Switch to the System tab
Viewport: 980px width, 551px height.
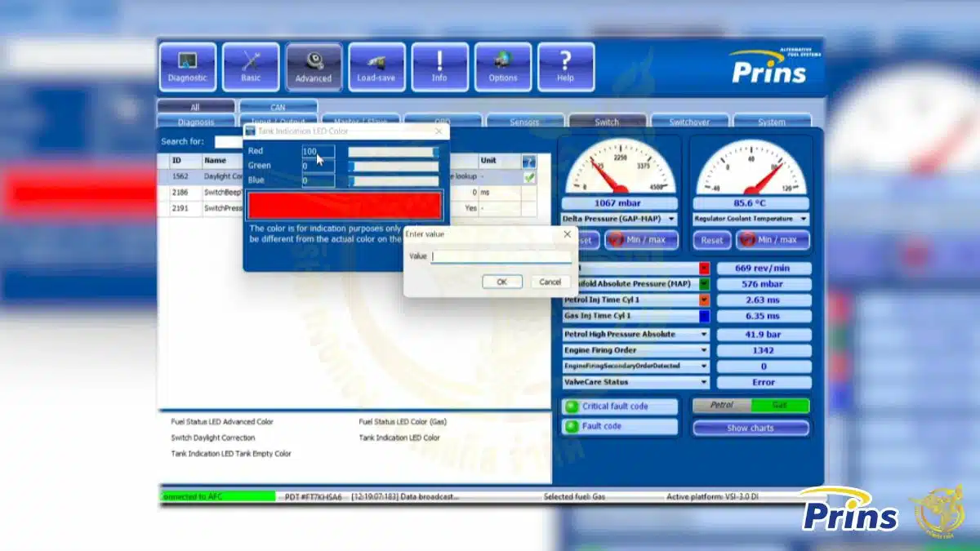772,122
